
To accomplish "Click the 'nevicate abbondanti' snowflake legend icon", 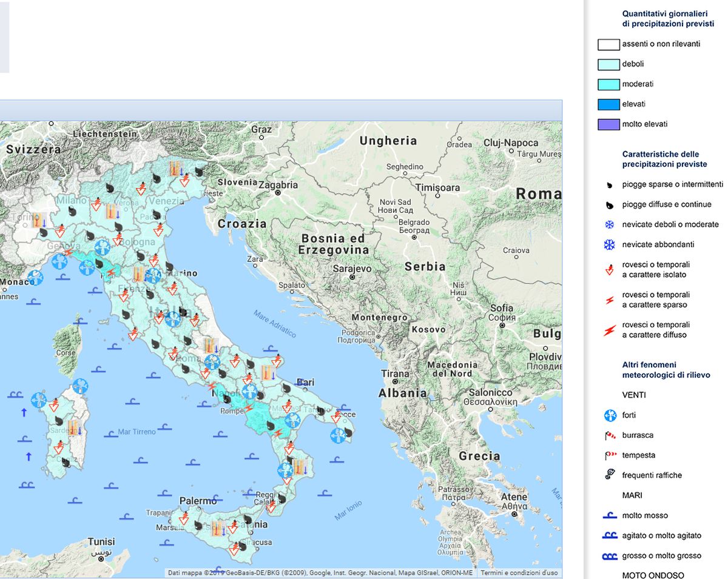I will tap(609, 245).
